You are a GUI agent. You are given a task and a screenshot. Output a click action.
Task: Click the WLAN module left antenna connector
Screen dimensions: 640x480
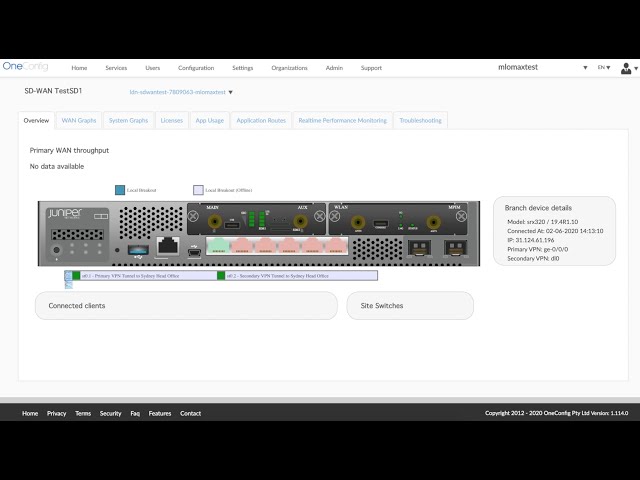(358, 222)
